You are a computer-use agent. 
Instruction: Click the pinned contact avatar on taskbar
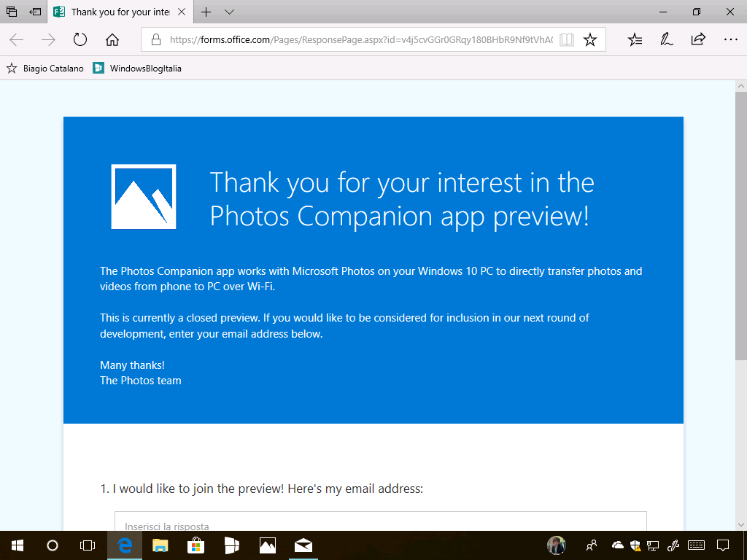click(x=557, y=545)
